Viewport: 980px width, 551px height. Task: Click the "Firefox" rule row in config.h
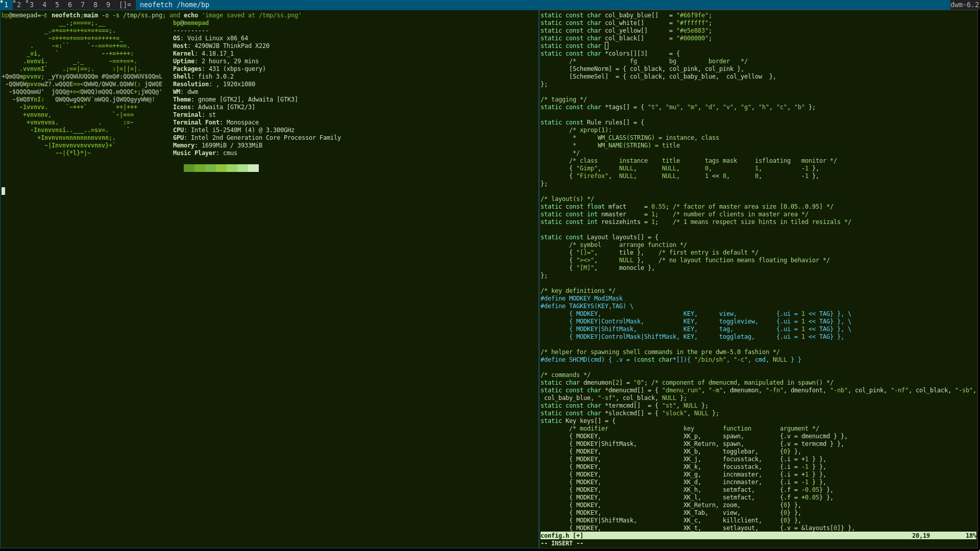[694, 176]
